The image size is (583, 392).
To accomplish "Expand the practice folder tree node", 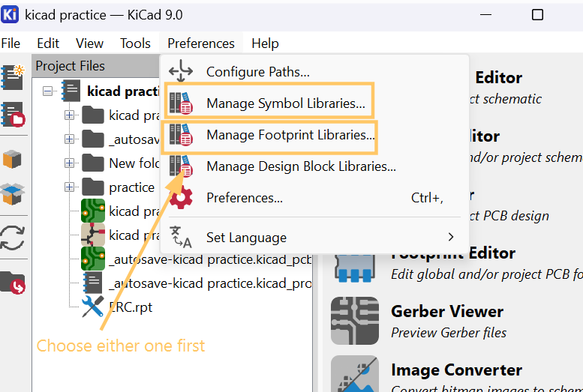I will point(69,187).
